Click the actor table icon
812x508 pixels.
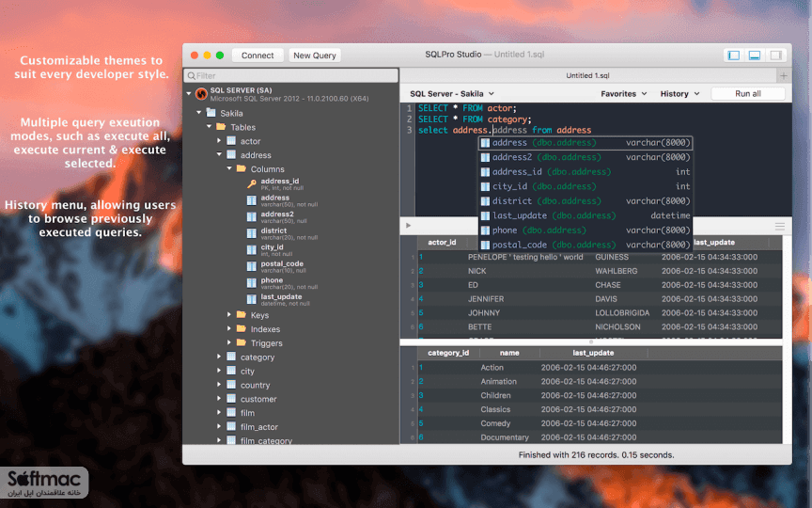pos(231,141)
